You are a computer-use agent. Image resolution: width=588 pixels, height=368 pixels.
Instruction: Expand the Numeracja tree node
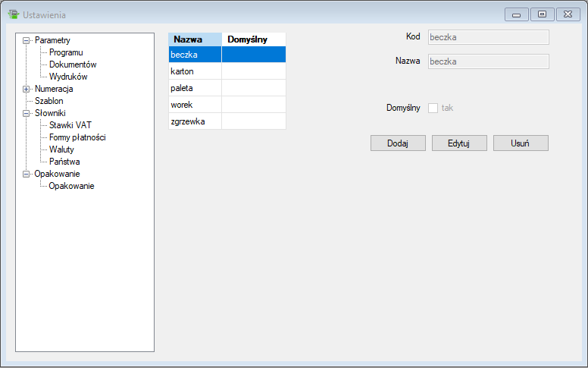click(27, 89)
